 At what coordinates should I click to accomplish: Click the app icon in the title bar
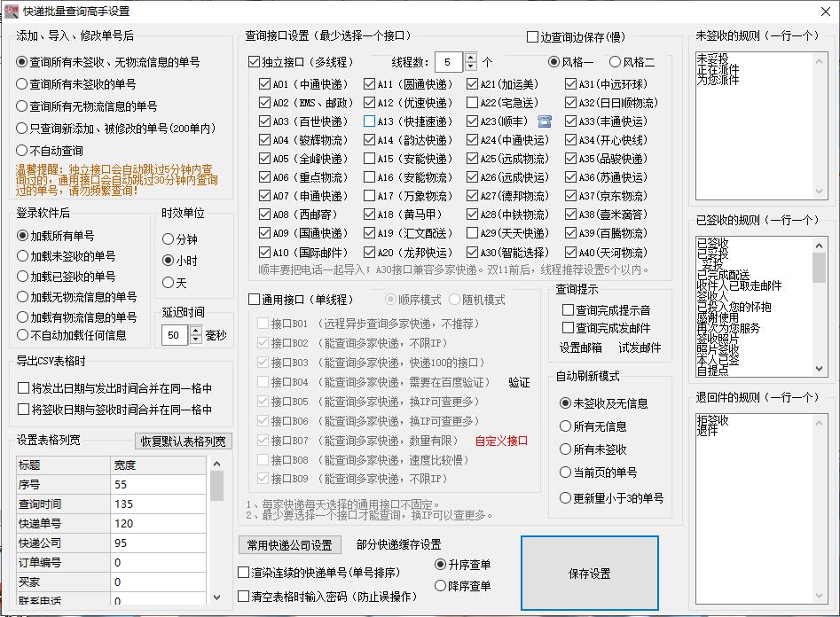pos(11,11)
